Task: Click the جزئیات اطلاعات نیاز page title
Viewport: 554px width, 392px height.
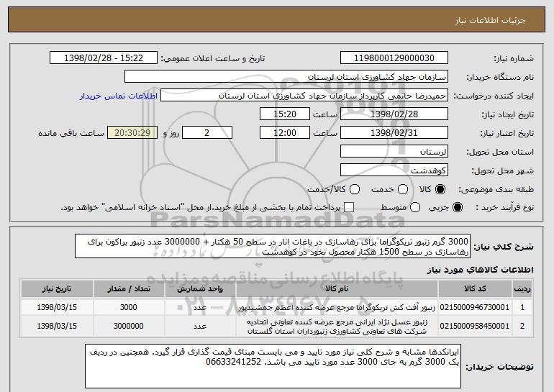Action: (x=491, y=20)
